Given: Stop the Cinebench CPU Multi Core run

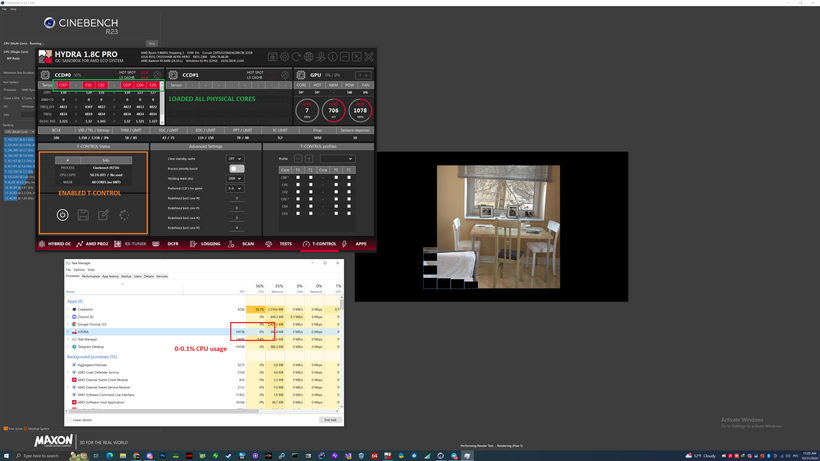Looking at the screenshot, I should (152, 43).
